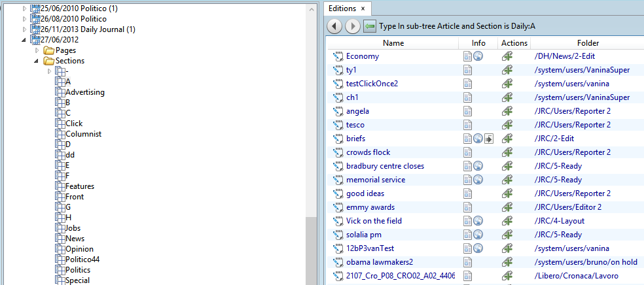Image resolution: width=644 pixels, height=285 pixels.
Task: Select the Advertising section
Action: click(85, 92)
